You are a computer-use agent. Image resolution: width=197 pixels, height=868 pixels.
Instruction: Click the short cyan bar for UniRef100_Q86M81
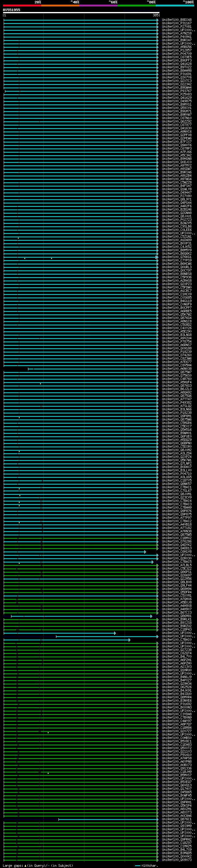coord(82,616)
